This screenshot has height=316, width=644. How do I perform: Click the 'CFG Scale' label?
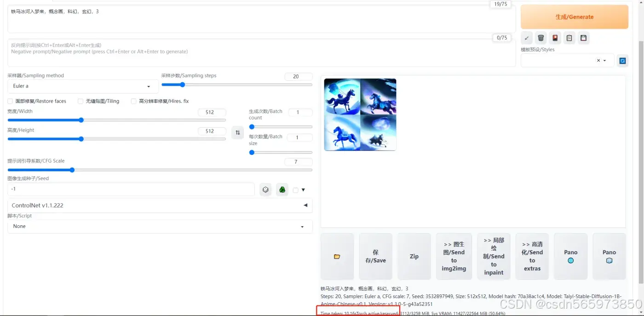36,161
